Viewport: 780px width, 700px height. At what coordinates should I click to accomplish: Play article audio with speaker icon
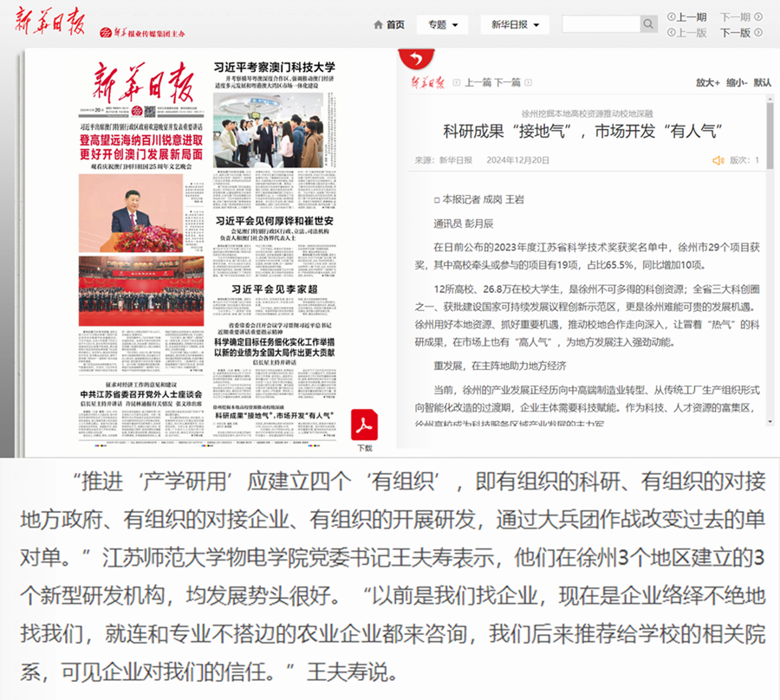[718, 160]
